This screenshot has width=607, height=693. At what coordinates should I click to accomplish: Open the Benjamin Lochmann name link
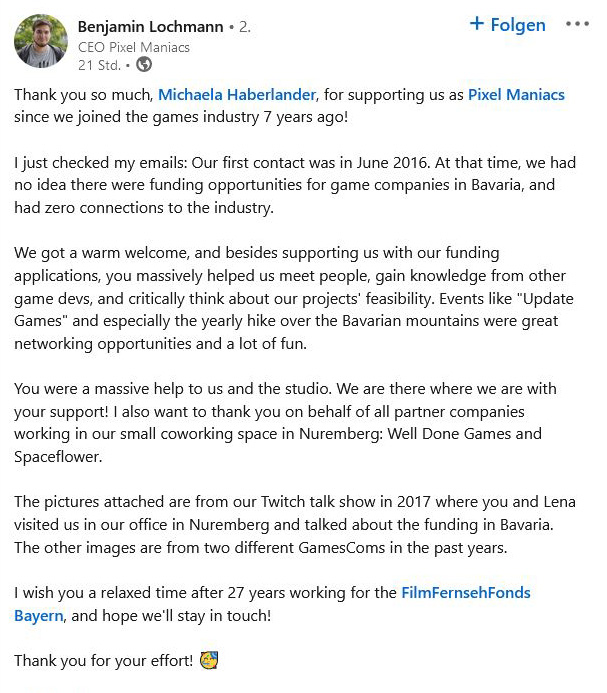[150, 27]
